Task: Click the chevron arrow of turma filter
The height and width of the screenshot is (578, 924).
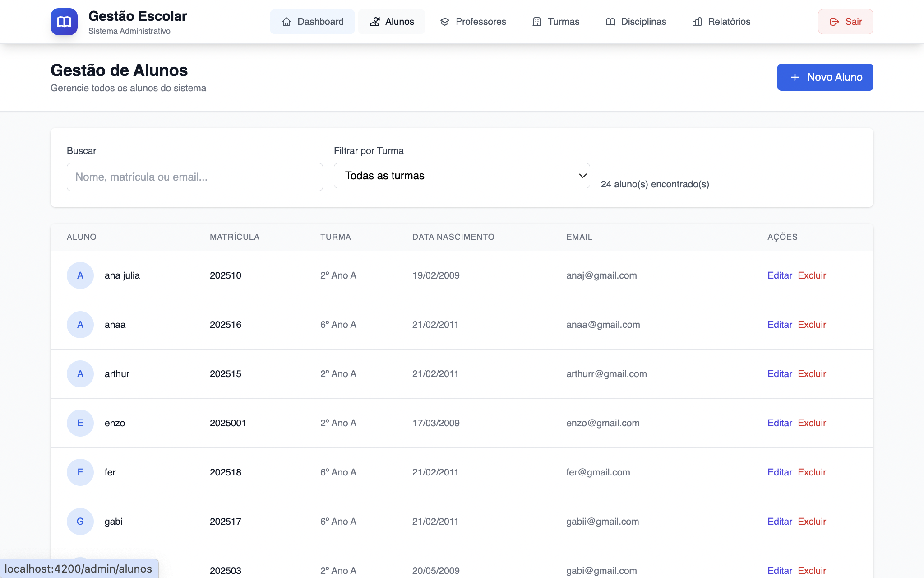Action: (x=582, y=176)
